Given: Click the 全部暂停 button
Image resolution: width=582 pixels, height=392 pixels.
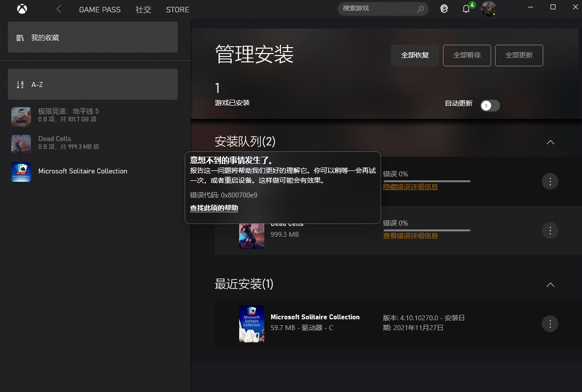Looking at the screenshot, I should 467,56.
